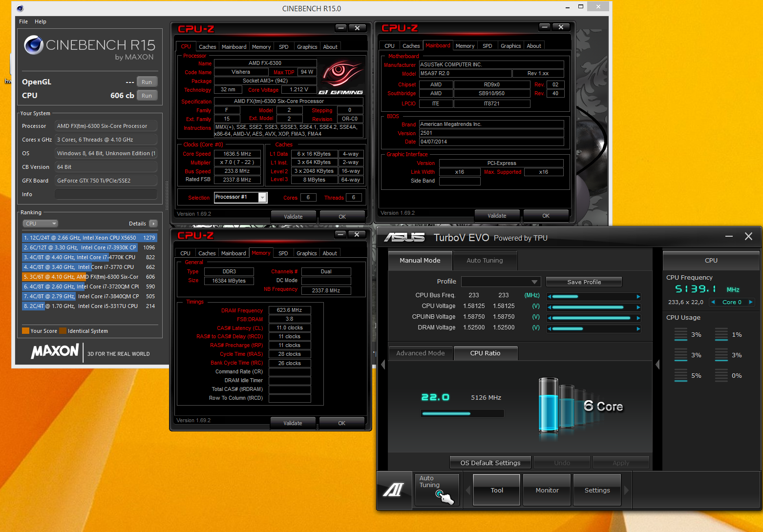
Task: Open ranking Details arrow button
Action: pos(153,224)
